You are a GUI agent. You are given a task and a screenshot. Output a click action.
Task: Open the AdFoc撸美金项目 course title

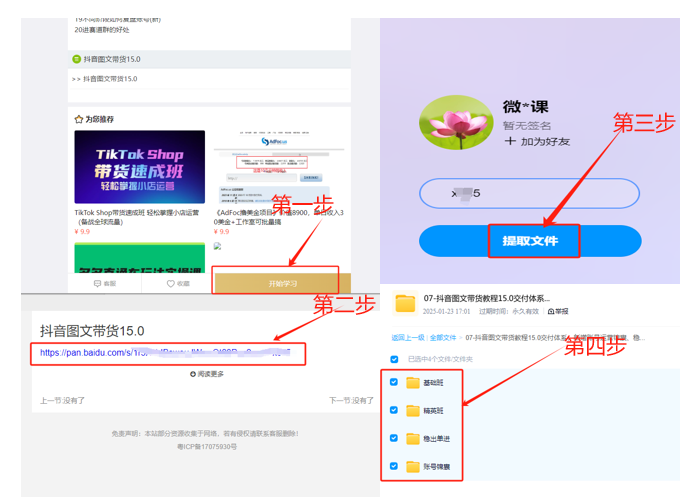click(279, 217)
